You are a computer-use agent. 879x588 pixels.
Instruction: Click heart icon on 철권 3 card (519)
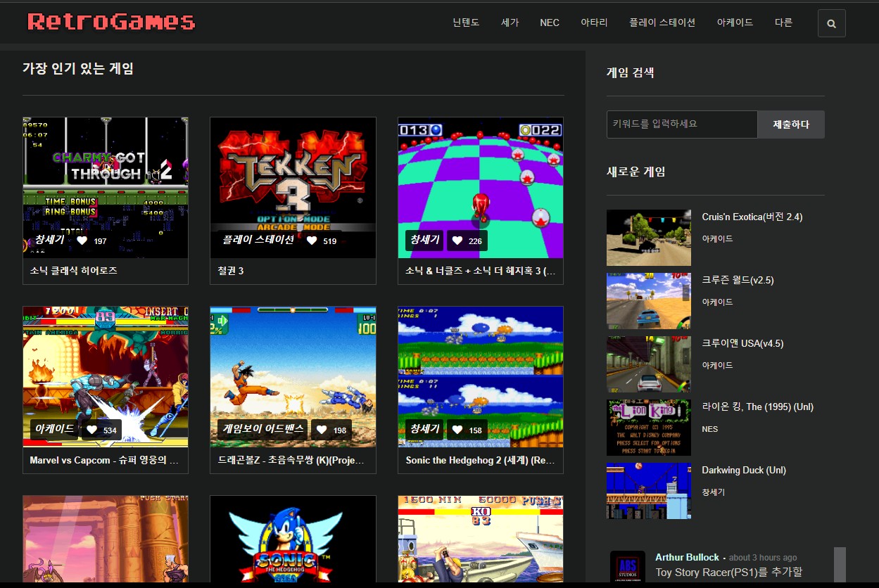312,241
